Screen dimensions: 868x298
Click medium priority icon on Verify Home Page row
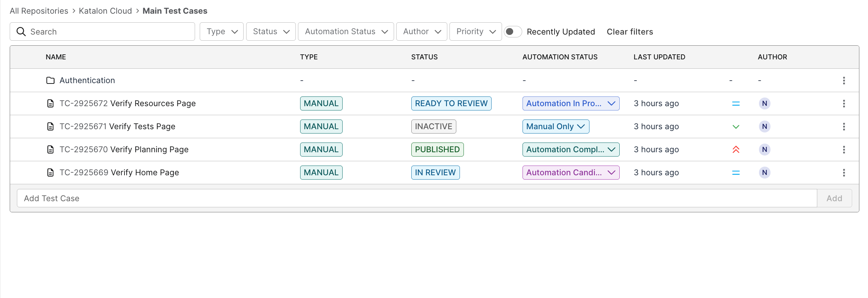pos(736,173)
